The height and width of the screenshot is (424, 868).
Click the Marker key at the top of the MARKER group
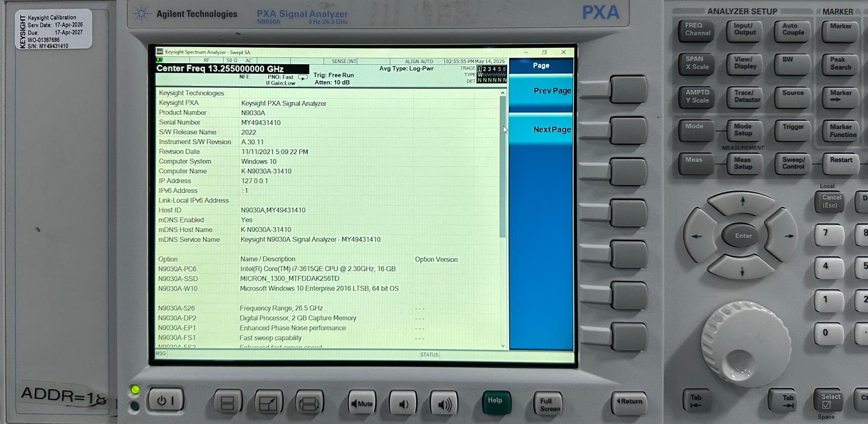[x=840, y=30]
